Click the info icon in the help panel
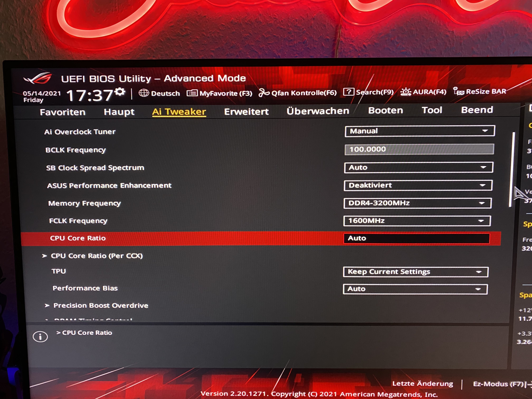Screen dimensions: 532x399 click(40, 336)
